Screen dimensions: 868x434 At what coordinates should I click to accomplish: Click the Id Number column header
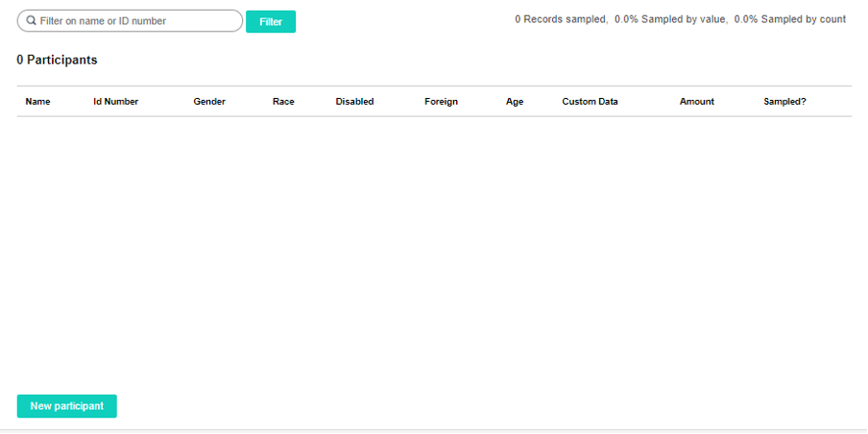115,102
